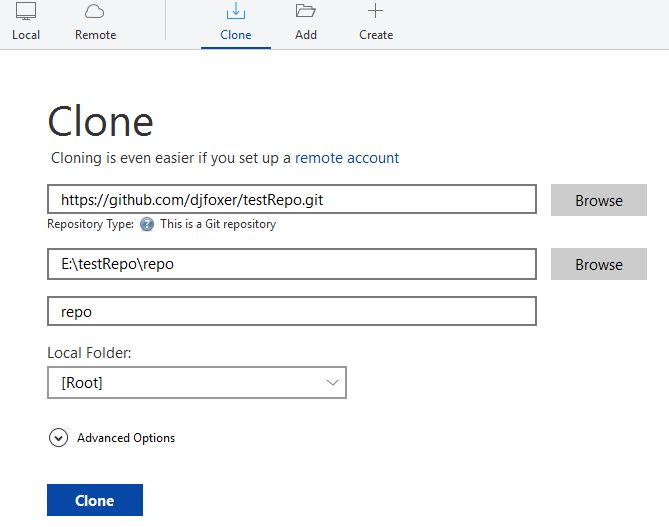Click the Remote cloud icon
The height and width of the screenshot is (527, 669).
click(95, 12)
